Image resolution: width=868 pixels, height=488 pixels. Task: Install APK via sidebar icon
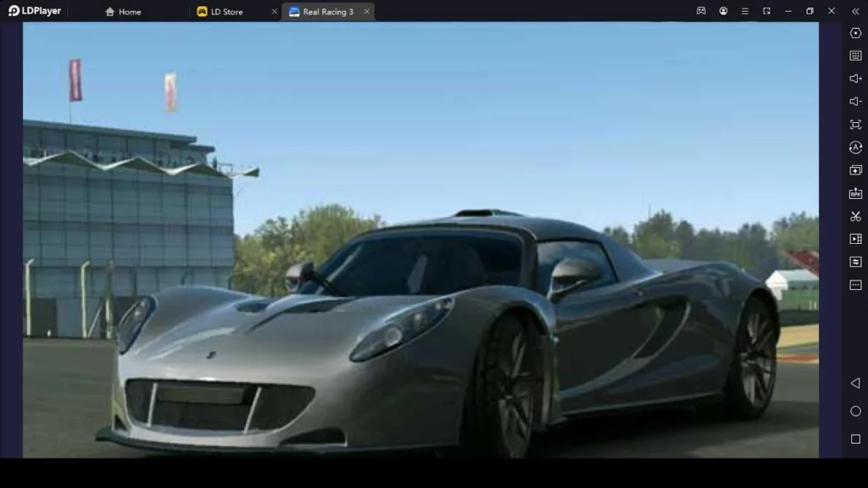(855, 193)
